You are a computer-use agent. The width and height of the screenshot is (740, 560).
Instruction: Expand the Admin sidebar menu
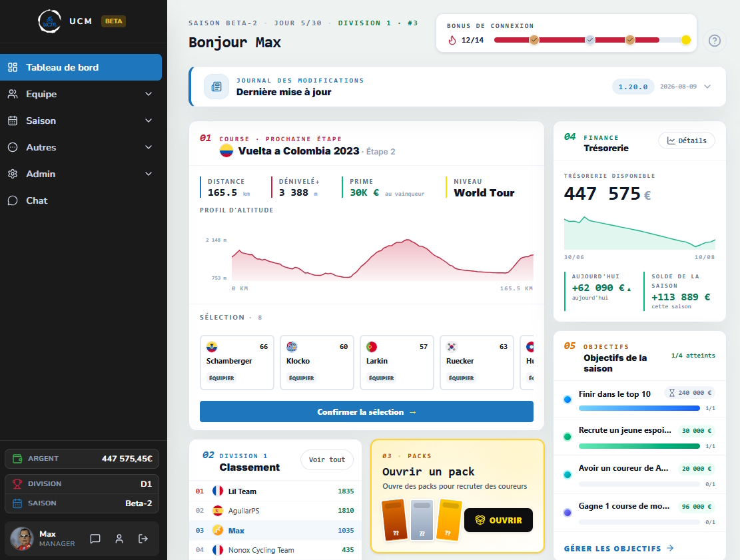[81, 174]
